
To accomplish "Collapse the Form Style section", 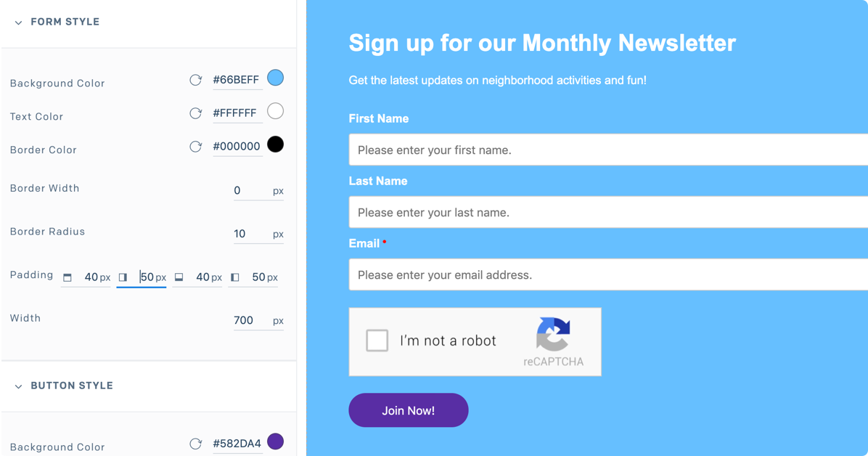I will click(19, 23).
